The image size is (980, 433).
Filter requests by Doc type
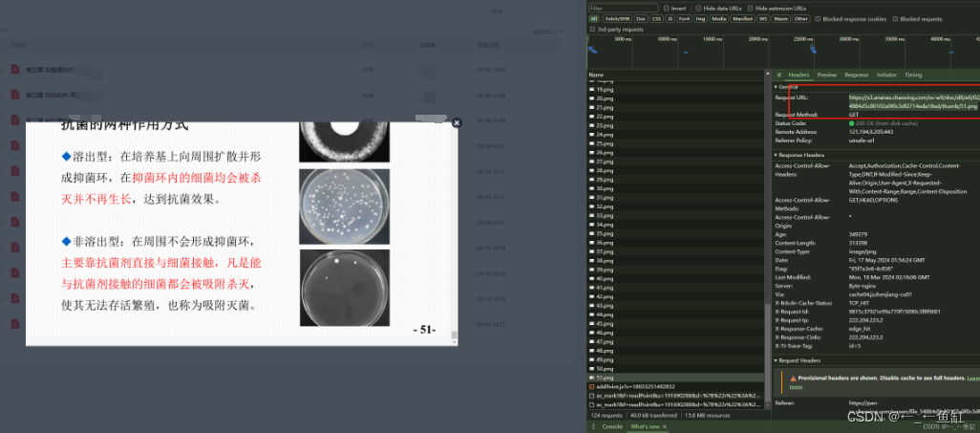[641, 19]
